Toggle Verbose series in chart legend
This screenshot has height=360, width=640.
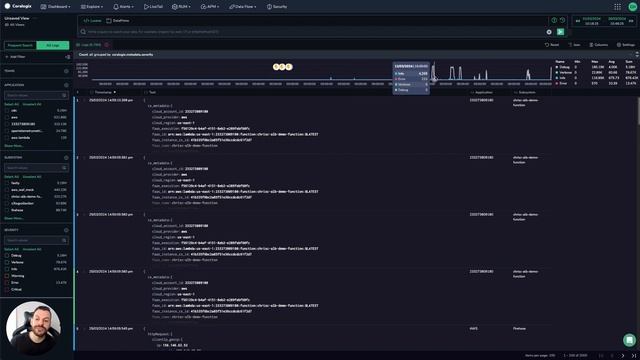(x=564, y=72)
